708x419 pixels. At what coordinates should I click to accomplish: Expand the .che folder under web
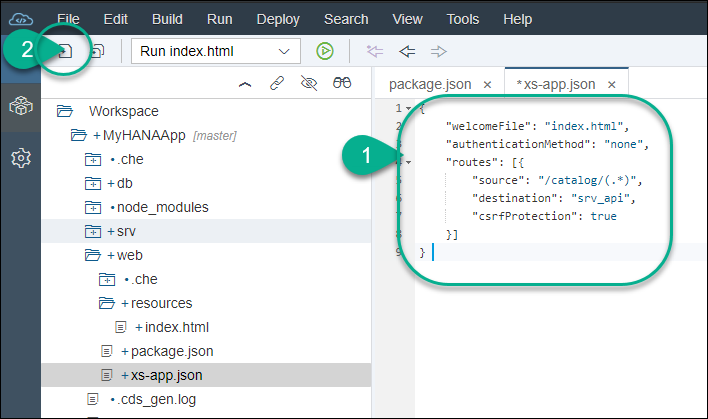pyautogui.click(x=107, y=279)
